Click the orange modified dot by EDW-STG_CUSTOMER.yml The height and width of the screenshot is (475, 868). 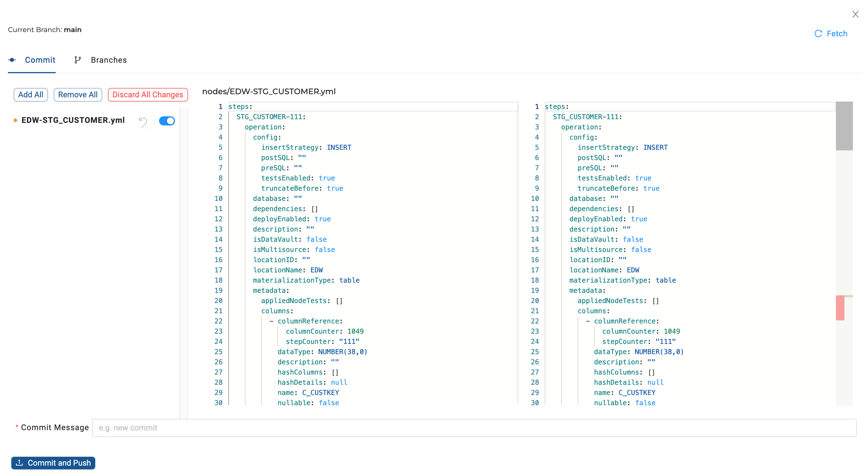(x=15, y=121)
